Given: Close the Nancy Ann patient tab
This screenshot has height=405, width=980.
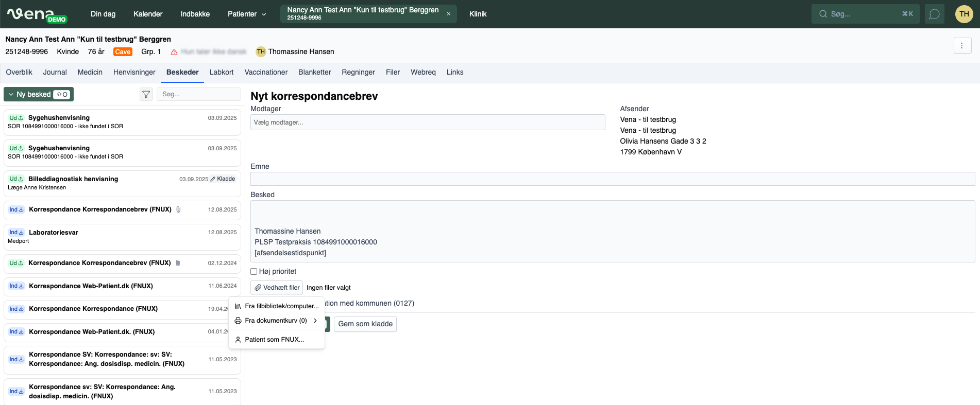Looking at the screenshot, I should click(x=448, y=14).
